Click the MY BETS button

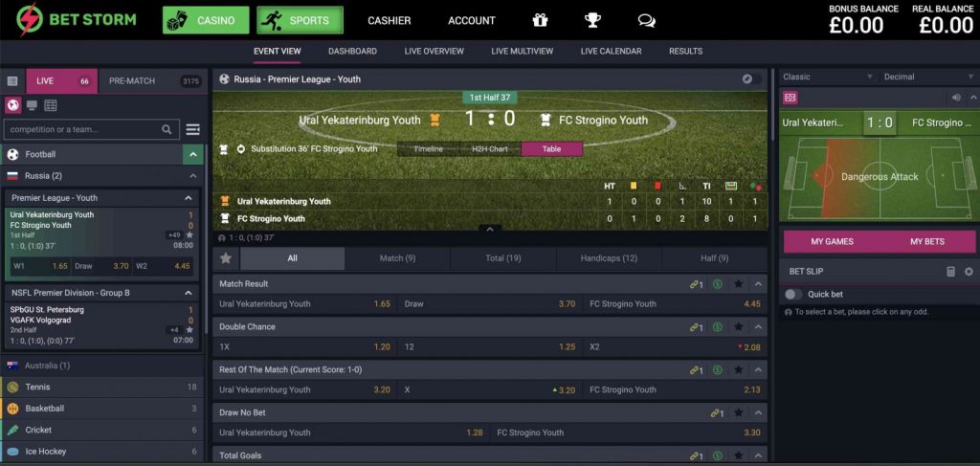point(926,241)
